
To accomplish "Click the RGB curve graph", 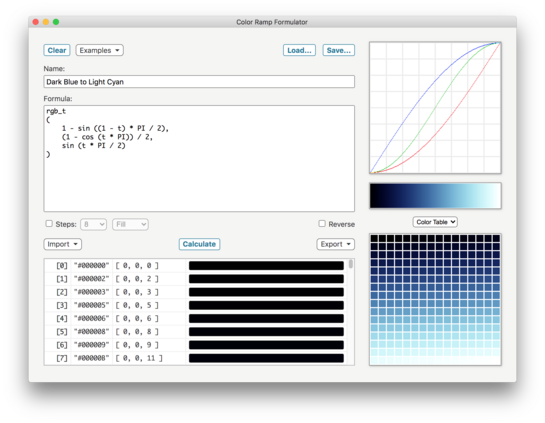I will [435, 108].
